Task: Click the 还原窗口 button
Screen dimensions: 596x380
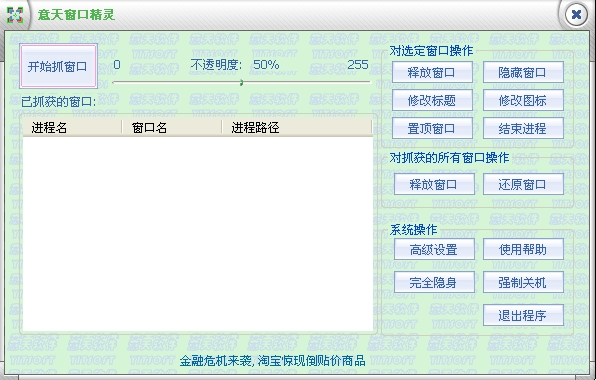Action: [523, 184]
